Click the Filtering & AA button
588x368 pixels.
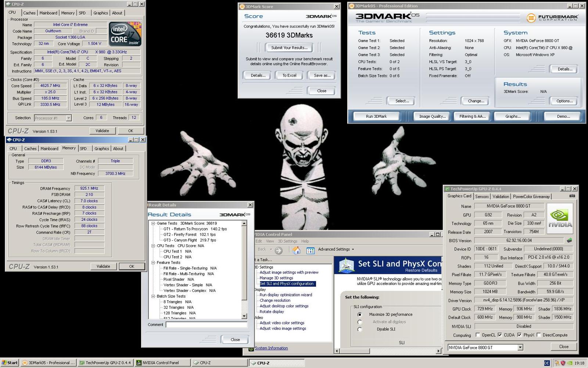(x=472, y=116)
